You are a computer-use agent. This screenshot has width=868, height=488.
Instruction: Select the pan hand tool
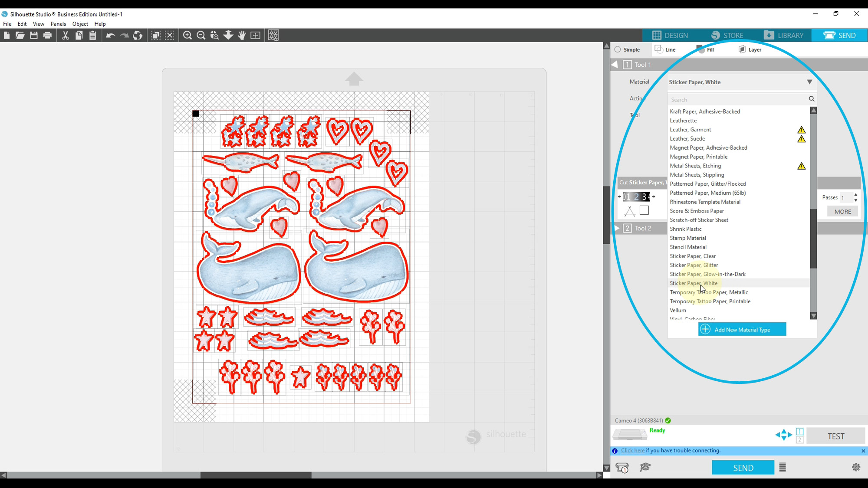point(242,36)
